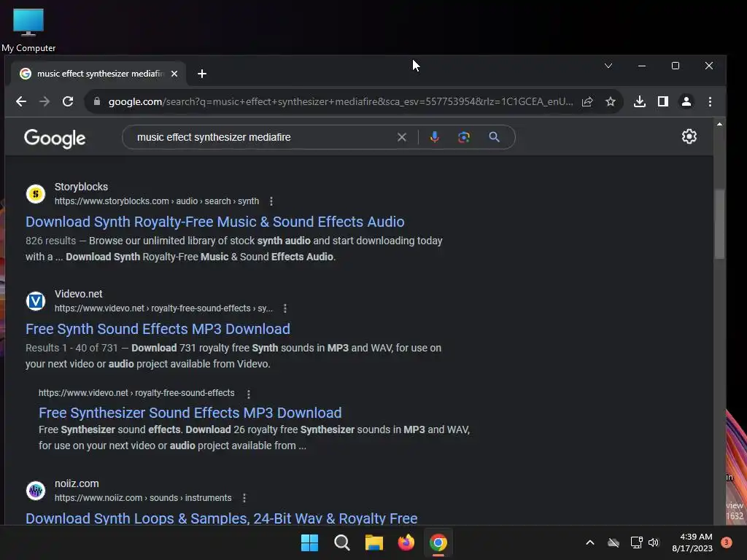The image size is (747, 560).
Task: Open more options for noiiz.com result
Action: click(244, 498)
